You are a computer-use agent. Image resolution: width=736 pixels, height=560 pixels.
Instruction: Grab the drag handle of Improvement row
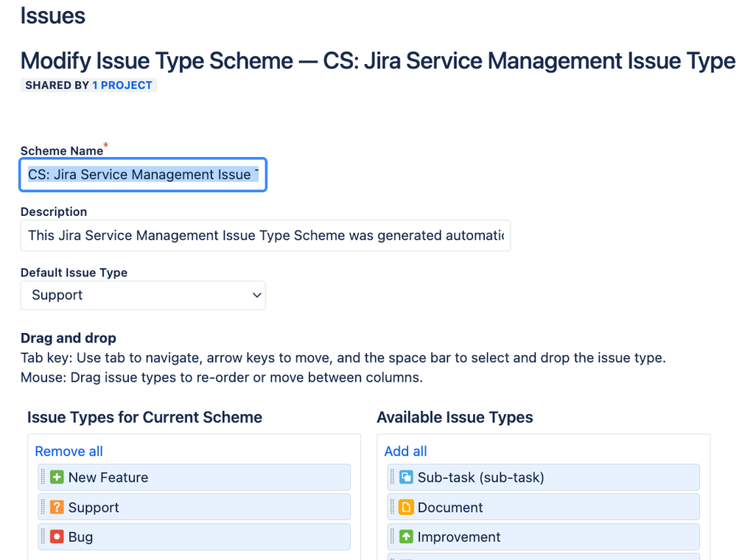(x=393, y=536)
